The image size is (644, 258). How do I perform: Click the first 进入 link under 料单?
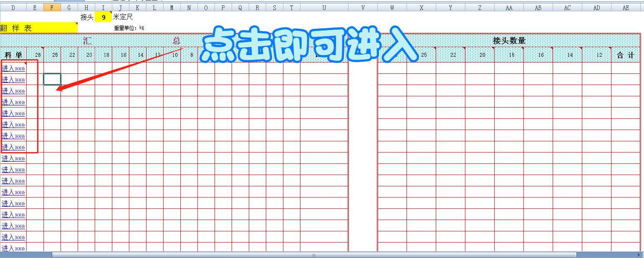(13, 68)
